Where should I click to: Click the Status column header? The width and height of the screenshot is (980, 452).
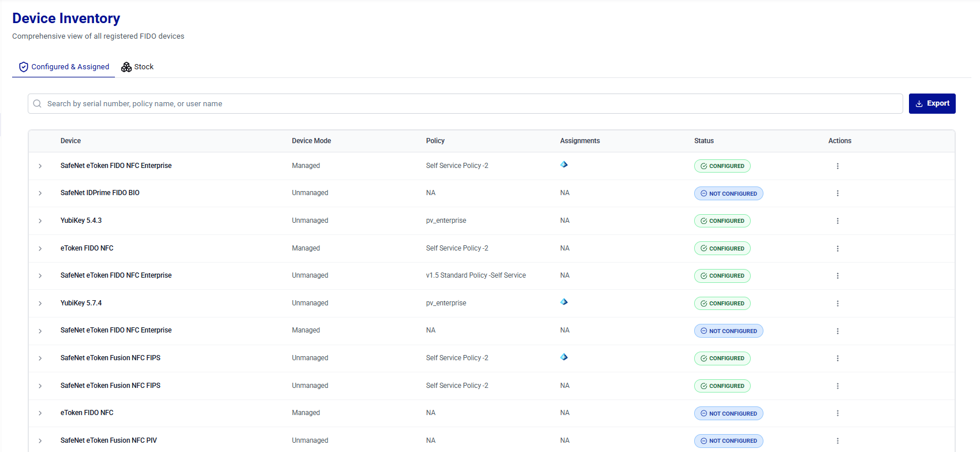[x=704, y=141]
